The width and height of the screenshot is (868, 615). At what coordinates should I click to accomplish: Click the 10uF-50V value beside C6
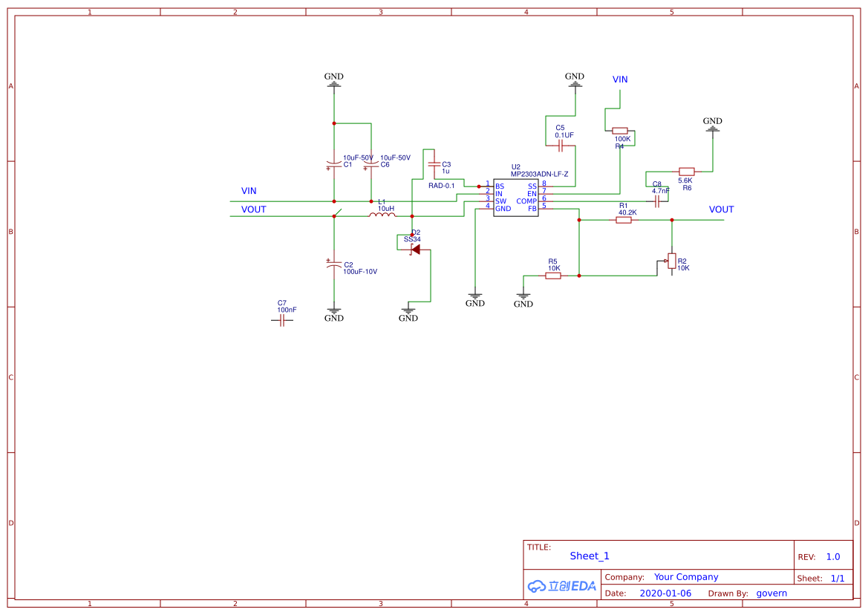(395, 157)
